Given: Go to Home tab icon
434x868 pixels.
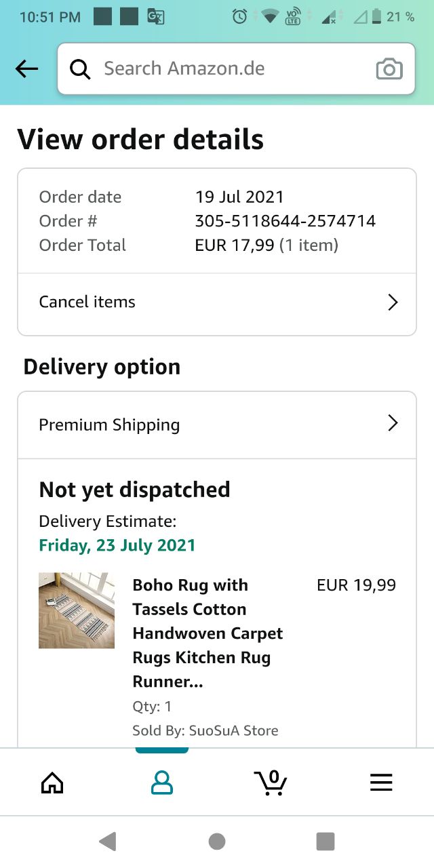Looking at the screenshot, I should pos(52,783).
